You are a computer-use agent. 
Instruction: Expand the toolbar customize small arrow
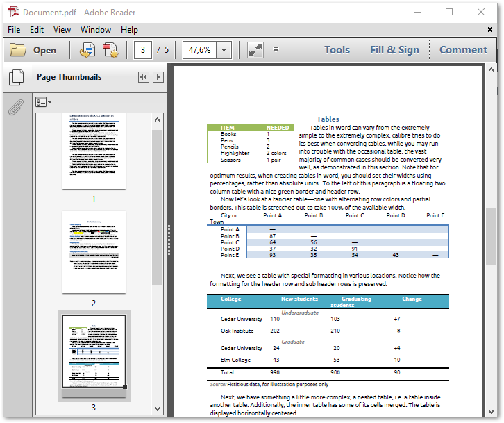pyautogui.click(x=276, y=50)
